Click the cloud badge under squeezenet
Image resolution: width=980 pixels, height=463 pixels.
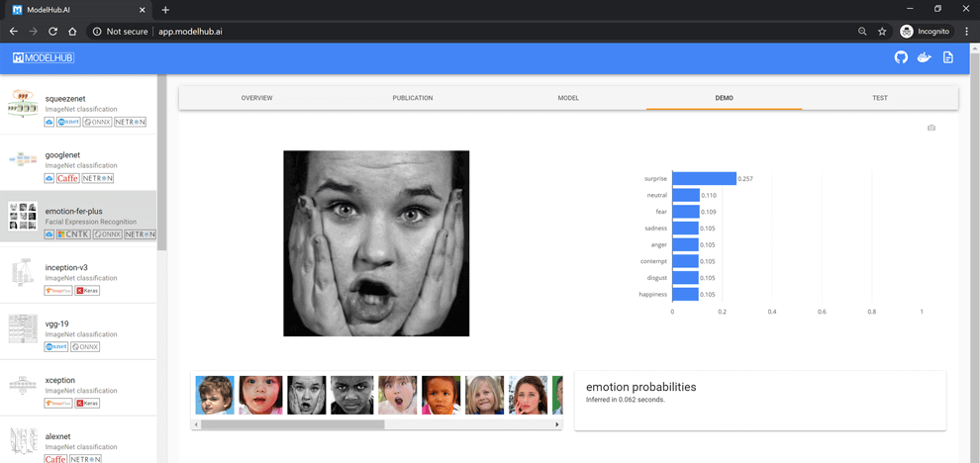[x=49, y=122]
